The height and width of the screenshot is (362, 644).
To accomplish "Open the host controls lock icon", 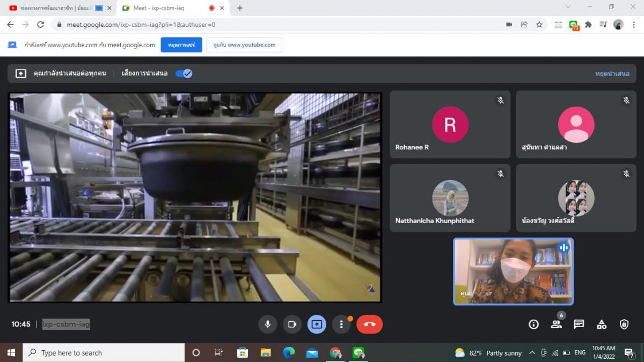I will (x=624, y=324).
